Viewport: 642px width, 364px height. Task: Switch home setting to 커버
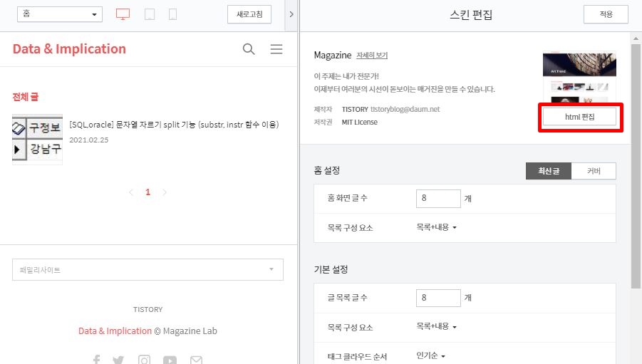click(x=594, y=171)
